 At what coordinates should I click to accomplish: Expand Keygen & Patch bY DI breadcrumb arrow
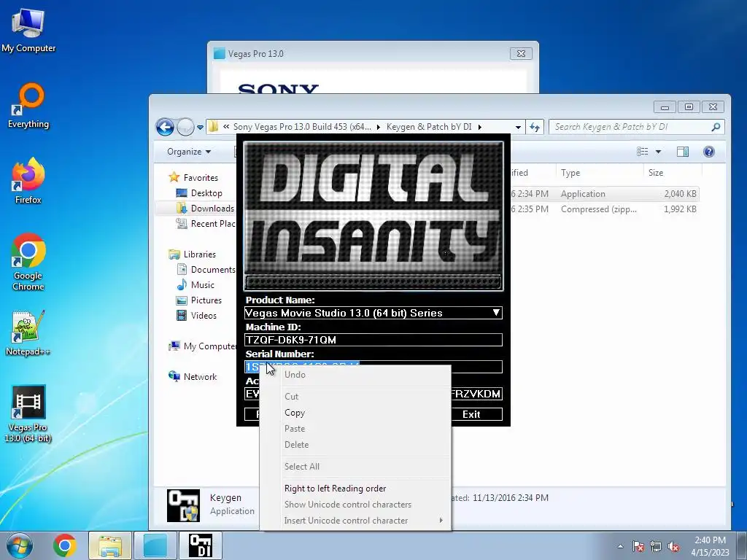click(480, 127)
